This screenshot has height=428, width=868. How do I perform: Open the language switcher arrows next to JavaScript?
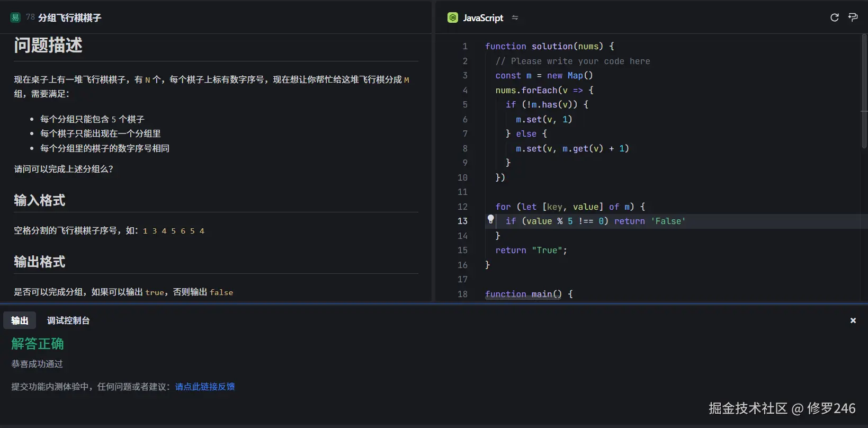pyautogui.click(x=515, y=18)
